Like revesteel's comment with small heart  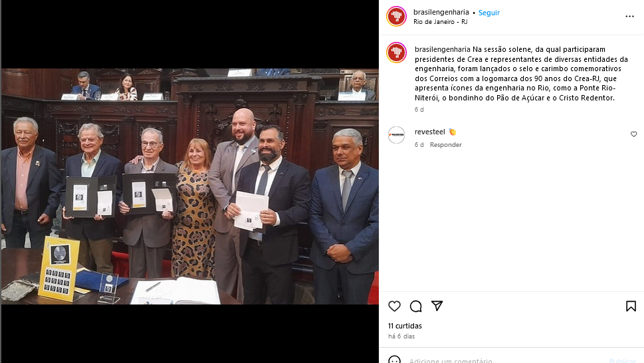(634, 134)
